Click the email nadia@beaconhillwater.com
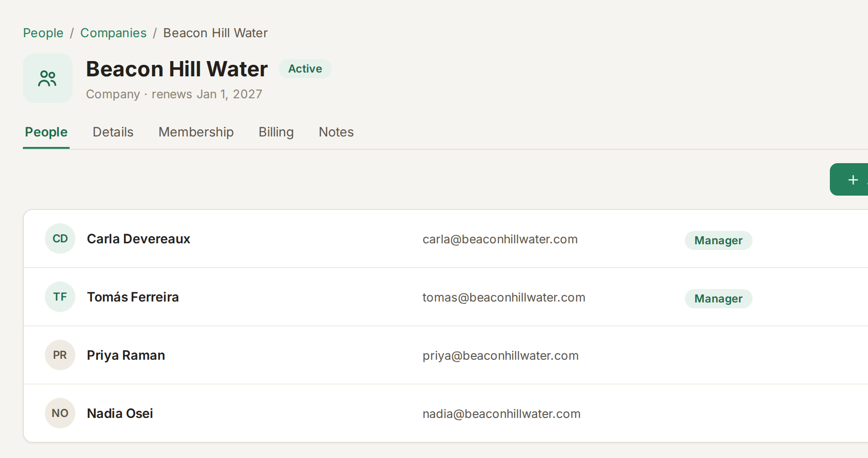The image size is (868, 458). (x=501, y=414)
